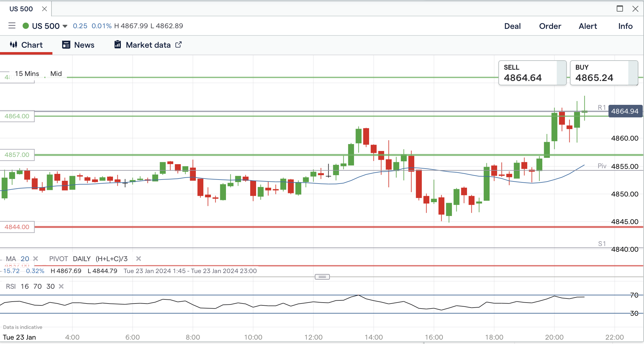
Task: Open PIVOT DAILY indicator settings
Action: 89,259
